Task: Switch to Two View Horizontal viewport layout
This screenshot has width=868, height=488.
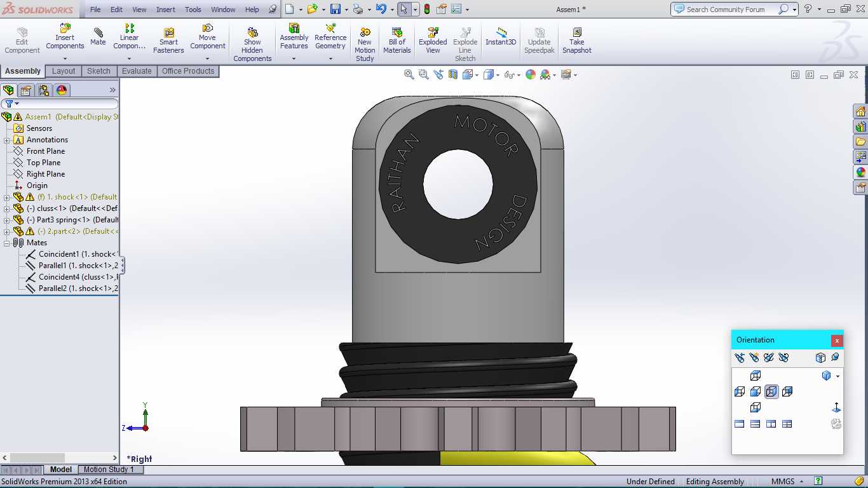Action: click(756, 424)
